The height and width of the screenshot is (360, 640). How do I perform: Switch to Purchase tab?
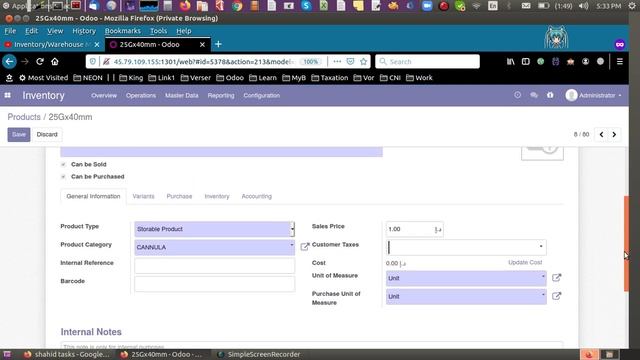[179, 196]
